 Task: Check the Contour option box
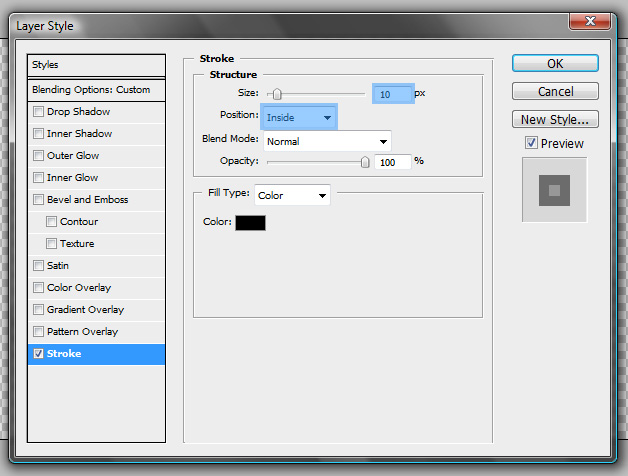coord(51,222)
